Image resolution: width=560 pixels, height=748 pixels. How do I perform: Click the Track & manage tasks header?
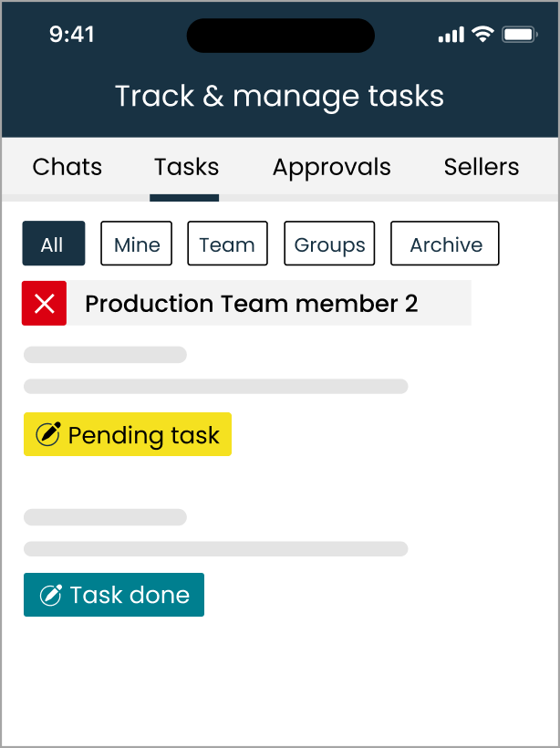click(280, 96)
